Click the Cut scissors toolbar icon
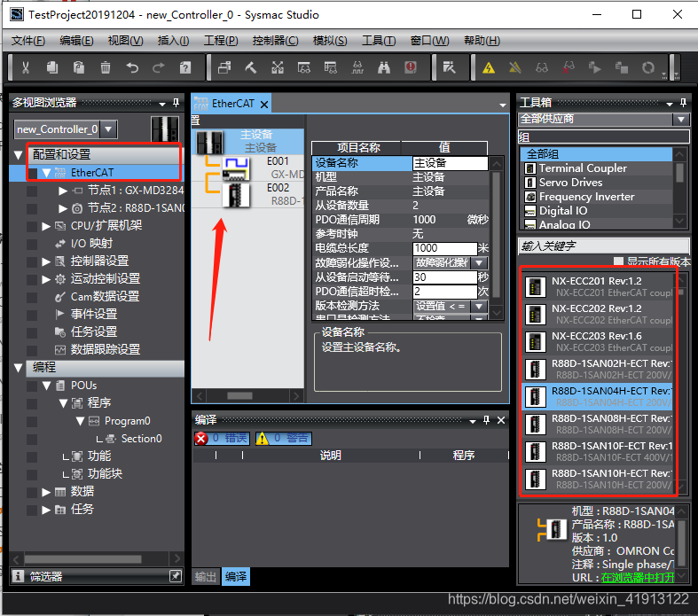This screenshot has height=616, width=698. coord(26,67)
